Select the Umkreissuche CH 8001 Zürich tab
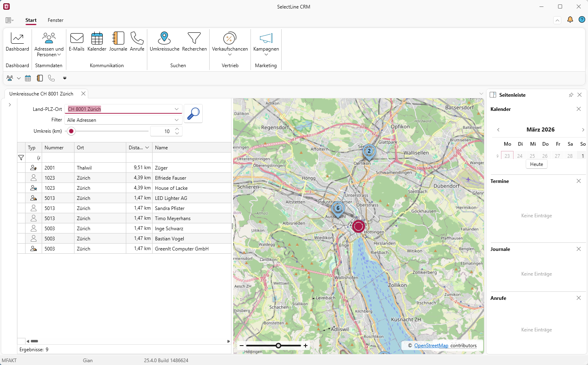Screen dimensions: 588x365 pyautogui.click(x=41, y=94)
